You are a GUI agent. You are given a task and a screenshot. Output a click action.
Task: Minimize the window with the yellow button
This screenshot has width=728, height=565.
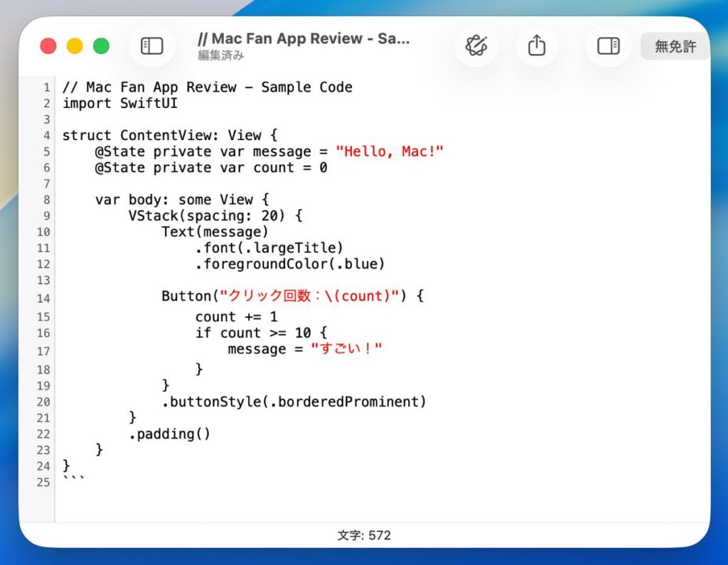tap(75, 46)
